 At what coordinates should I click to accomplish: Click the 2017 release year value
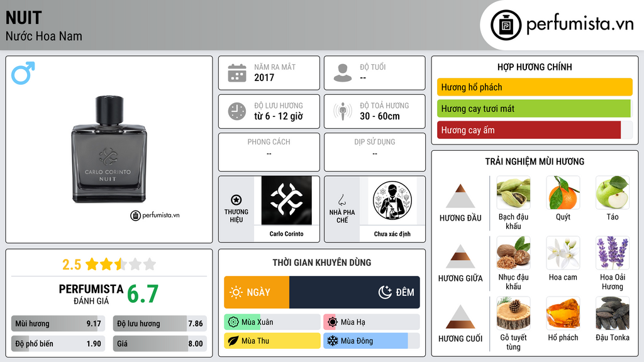pos(264,77)
